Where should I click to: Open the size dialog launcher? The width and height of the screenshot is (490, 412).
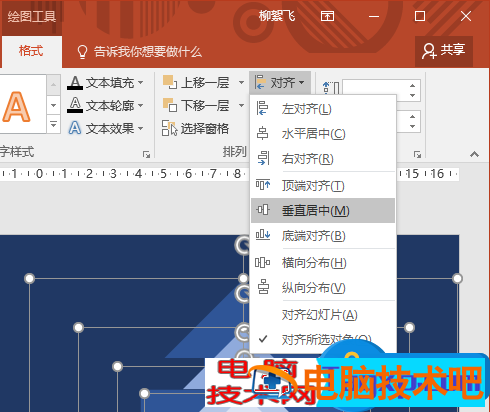click(x=417, y=154)
